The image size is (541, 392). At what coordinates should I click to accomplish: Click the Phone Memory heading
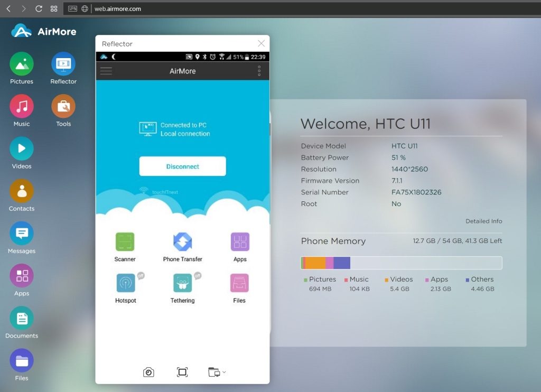click(333, 241)
